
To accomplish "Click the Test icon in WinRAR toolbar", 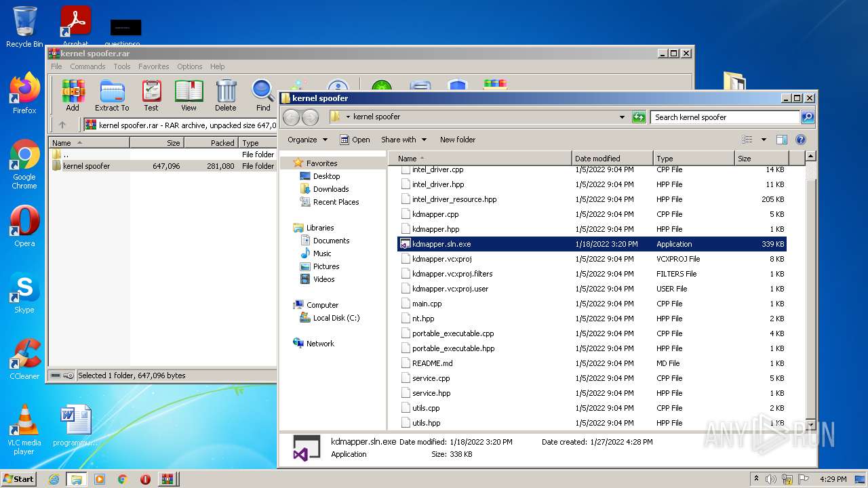I will point(151,96).
